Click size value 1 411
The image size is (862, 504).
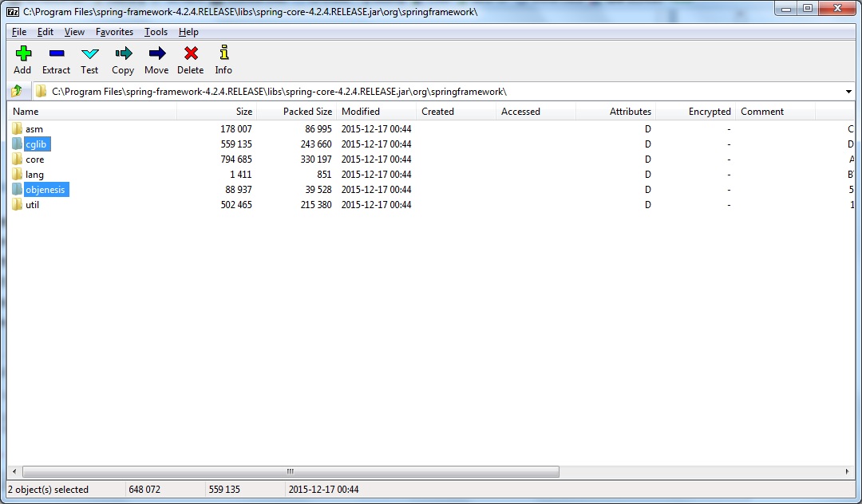pyautogui.click(x=241, y=174)
